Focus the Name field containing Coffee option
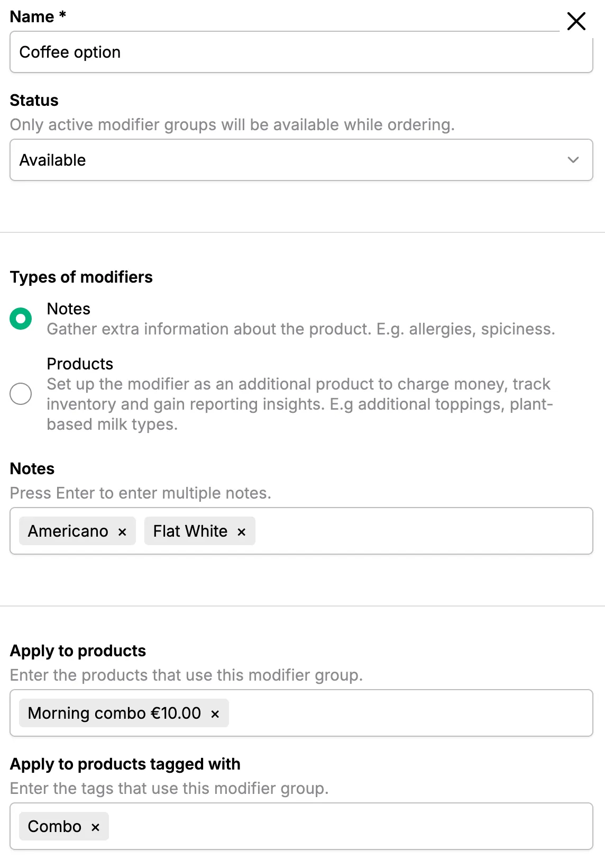Image resolution: width=605 pixels, height=868 pixels. pyautogui.click(x=300, y=52)
